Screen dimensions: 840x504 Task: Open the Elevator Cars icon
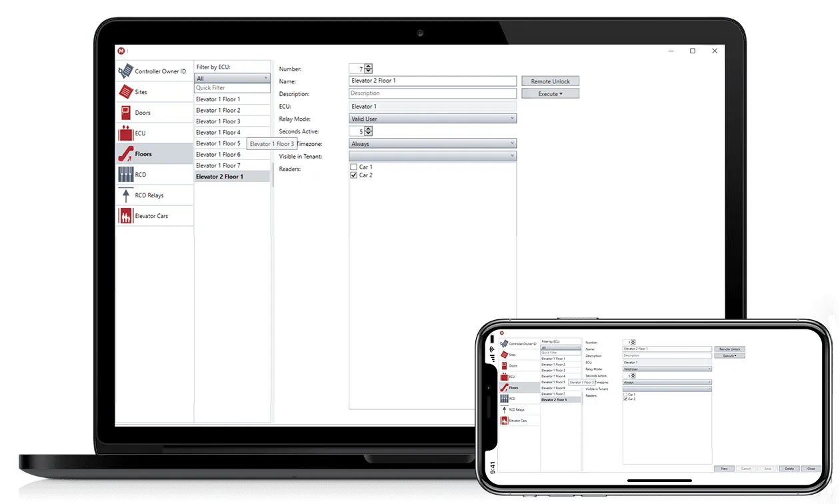(125, 216)
